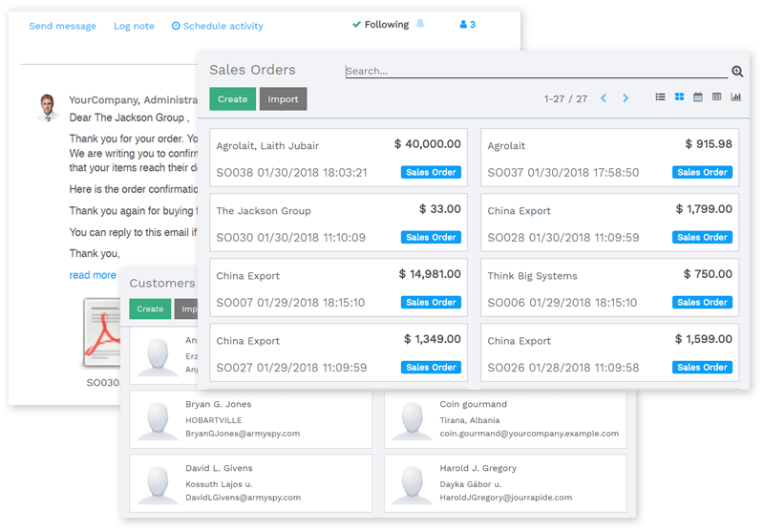Click the magnifier icon beside the search field
Viewport: 764px width, 532px height.
(737, 72)
